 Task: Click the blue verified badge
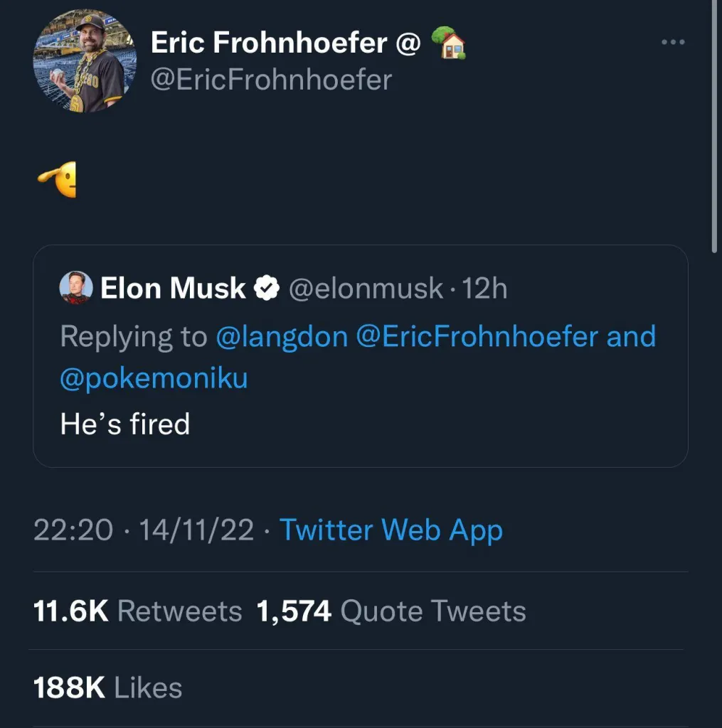pyautogui.click(x=267, y=288)
